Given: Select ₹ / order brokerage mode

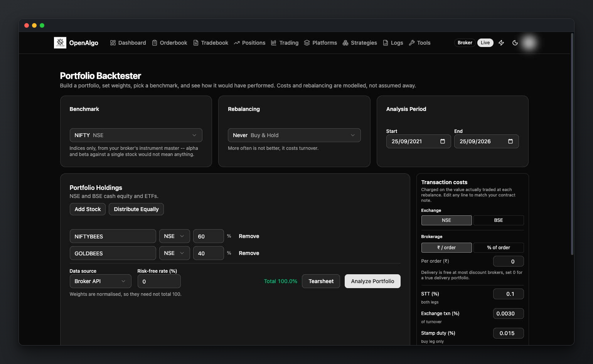Looking at the screenshot, I should point(446,248).
